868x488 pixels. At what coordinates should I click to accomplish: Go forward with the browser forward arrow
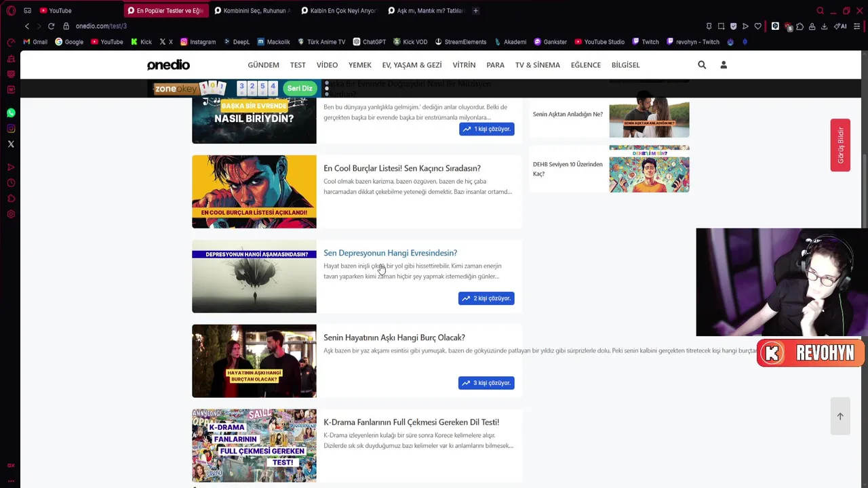pyautogui.click(x=39, y=26)
